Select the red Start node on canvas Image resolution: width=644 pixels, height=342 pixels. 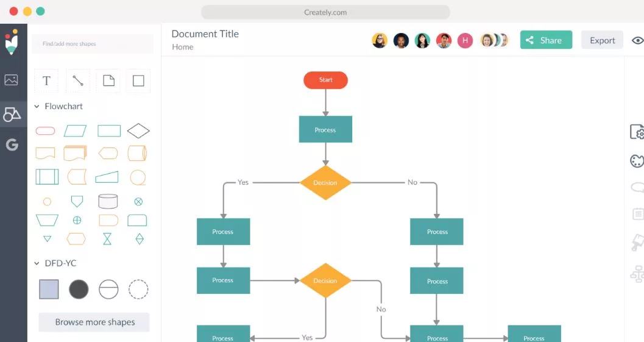[326, 80]
